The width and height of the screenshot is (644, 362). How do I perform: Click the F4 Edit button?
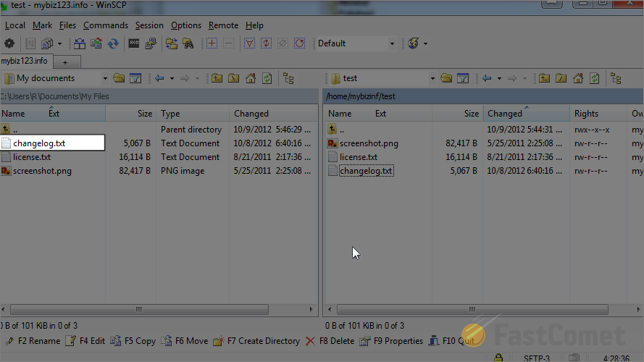tap(85, 341)
